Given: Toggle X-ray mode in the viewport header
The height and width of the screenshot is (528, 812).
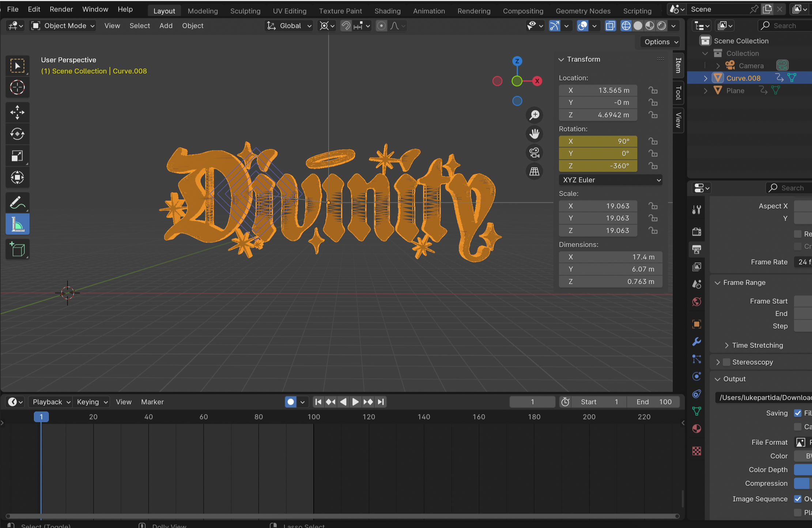Looking at the screenshot, I should click(610, 26).
